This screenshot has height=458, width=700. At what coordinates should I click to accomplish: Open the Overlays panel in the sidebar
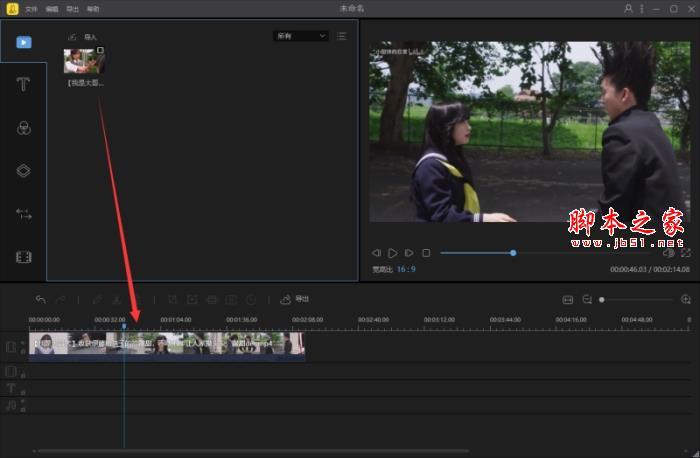[x=23, y=171]
